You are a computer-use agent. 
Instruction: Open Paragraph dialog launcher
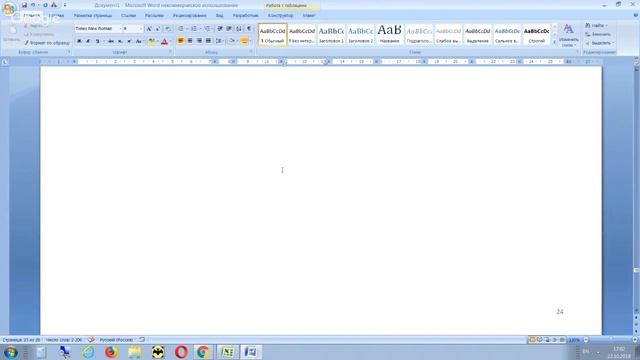(251, 52)
